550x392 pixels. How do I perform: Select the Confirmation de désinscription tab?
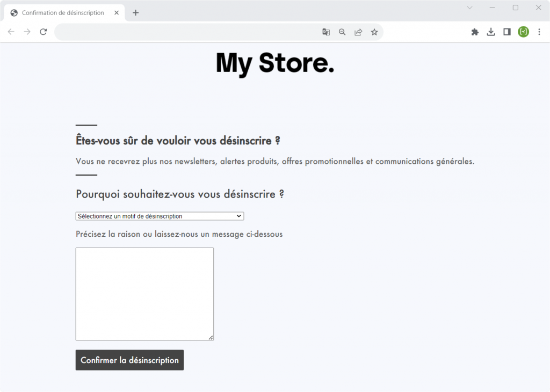64,13
